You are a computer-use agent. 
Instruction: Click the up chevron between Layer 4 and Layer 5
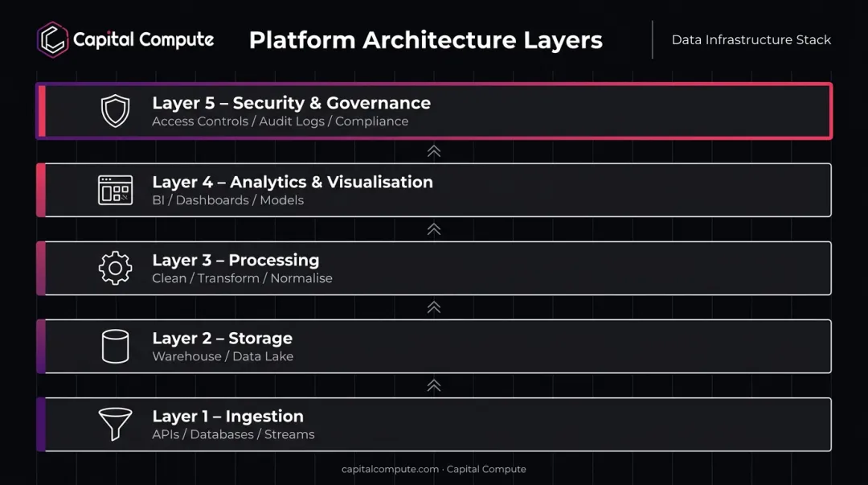[x=434, y=151]
